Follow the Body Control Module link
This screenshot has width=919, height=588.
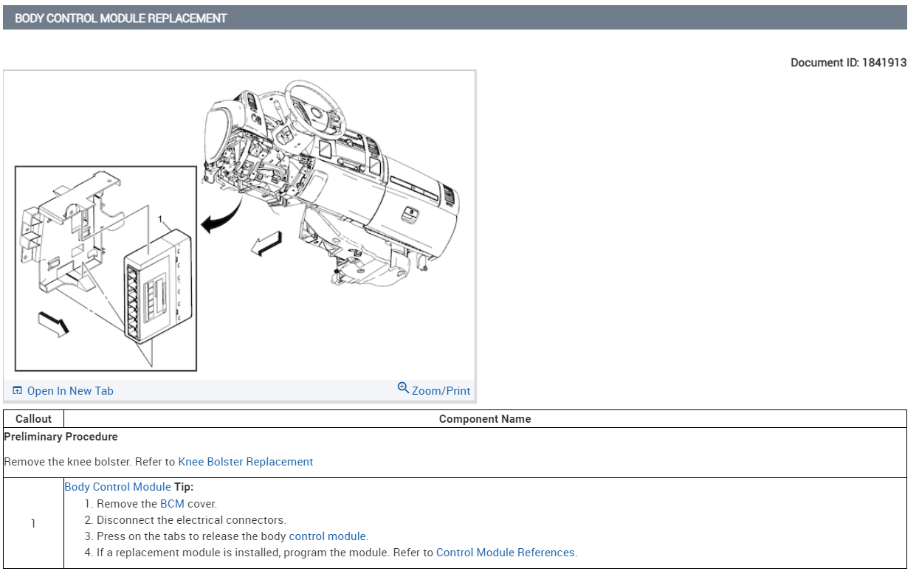[118, 487]
